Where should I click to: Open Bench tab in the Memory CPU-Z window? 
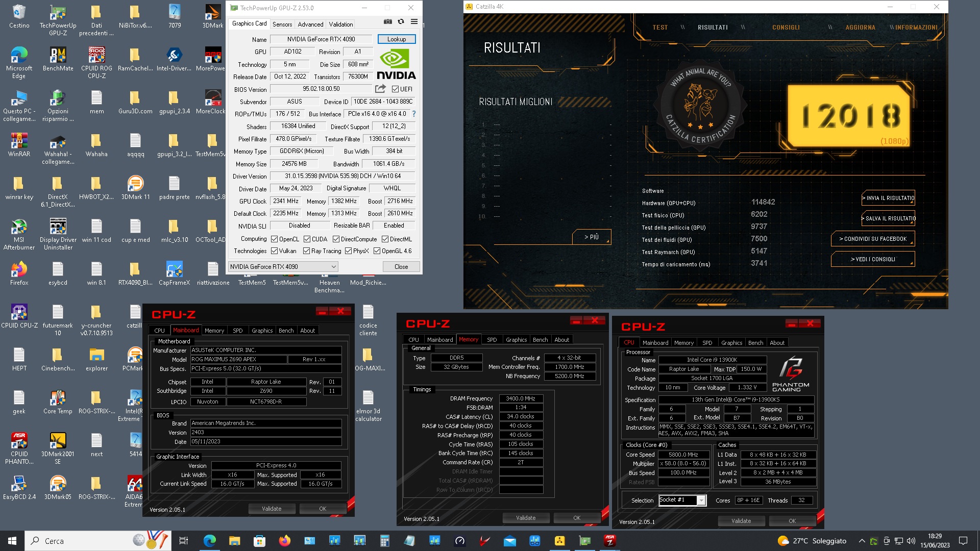click(x=540, y=340)
